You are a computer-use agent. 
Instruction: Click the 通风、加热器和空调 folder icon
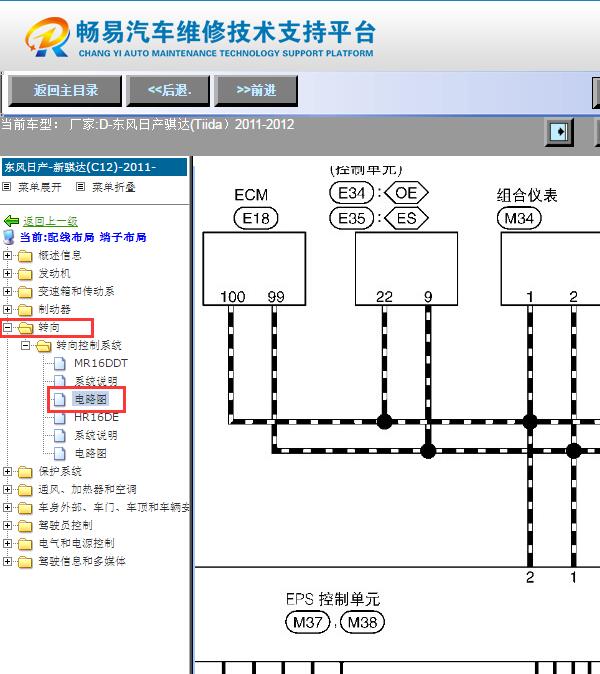pos(25,490)
